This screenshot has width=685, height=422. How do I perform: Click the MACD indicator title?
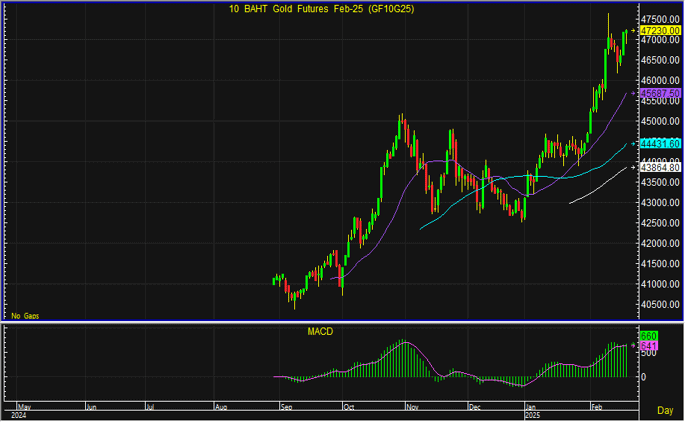click(321, 331)
